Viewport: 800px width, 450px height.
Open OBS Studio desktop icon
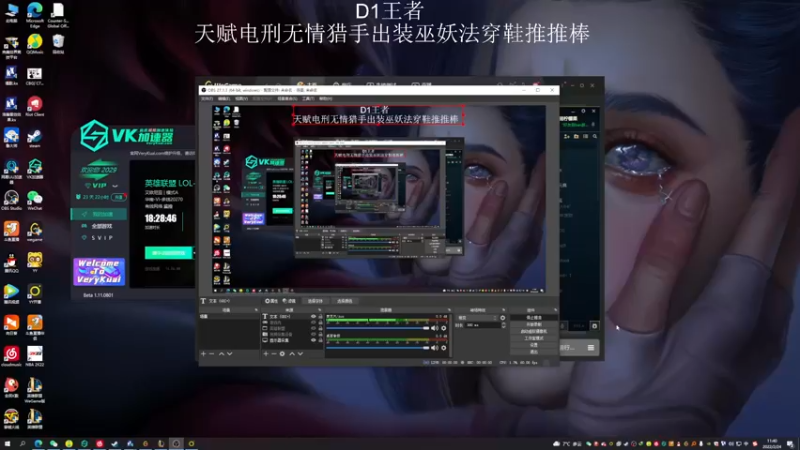[11, 200]
